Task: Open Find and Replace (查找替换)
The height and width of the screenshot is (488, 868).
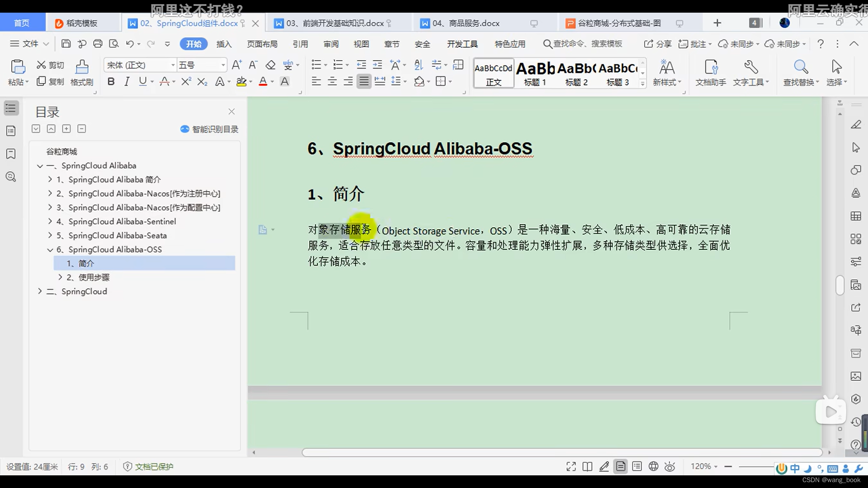Action: coord(801,73)
